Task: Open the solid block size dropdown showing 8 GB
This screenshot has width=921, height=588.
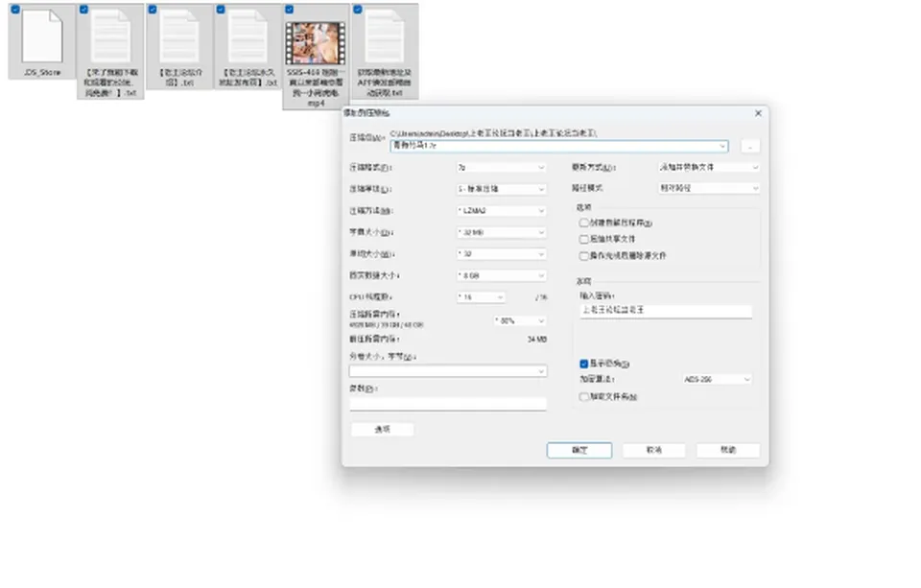Action: click(x=501, y=275)
